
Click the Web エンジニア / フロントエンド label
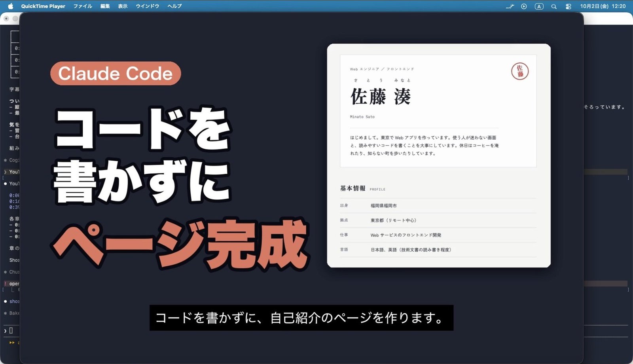point(382,69)
